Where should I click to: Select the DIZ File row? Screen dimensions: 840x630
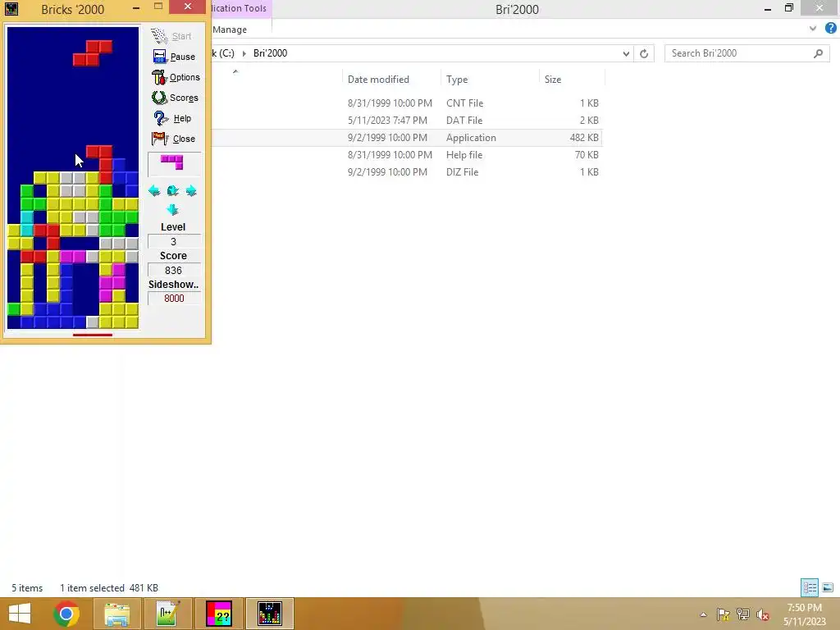[x=407, y=172]
